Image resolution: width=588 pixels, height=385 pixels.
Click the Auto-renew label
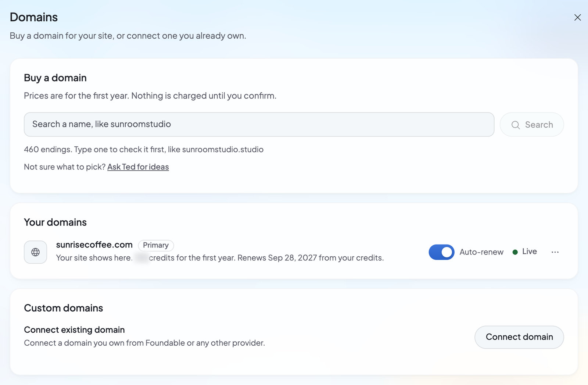point(481,252)
